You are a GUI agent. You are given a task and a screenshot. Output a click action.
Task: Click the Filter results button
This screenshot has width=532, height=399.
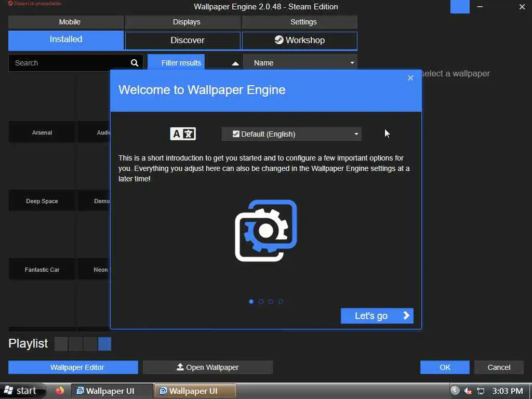coord(176,63)
